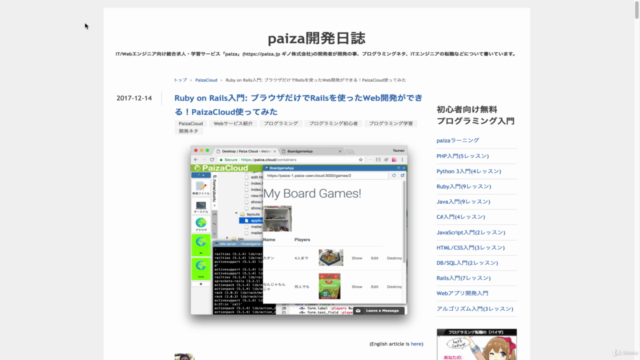The height and width of the screenshot is (360, 640).
Task: Open the paiza anime girl banner ad
Action: (x=476, y=344)
